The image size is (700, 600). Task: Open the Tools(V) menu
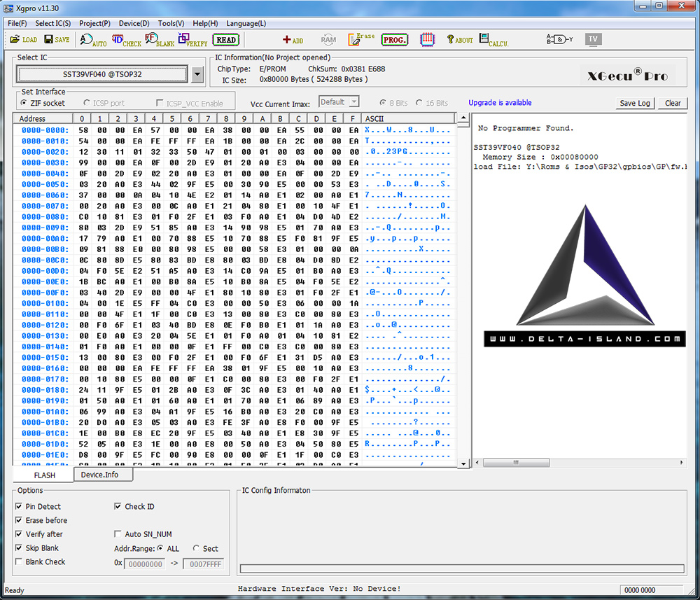tap(171, 23)
